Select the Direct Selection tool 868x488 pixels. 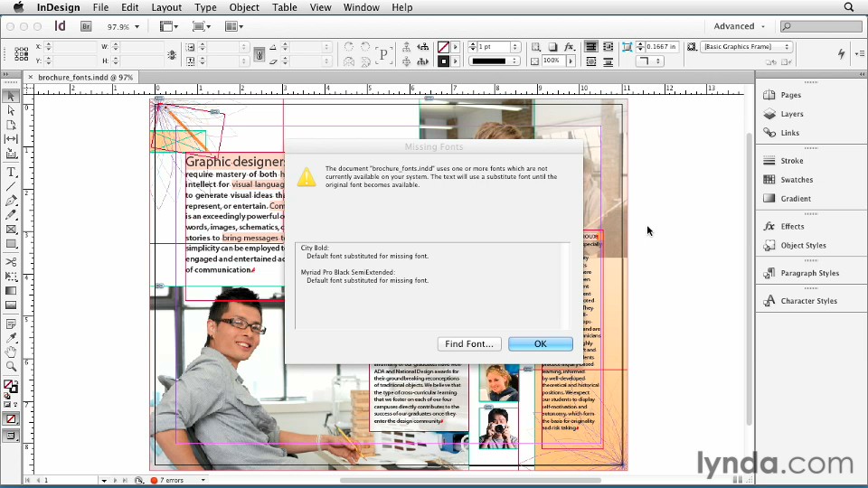click(x=11, y=110)
